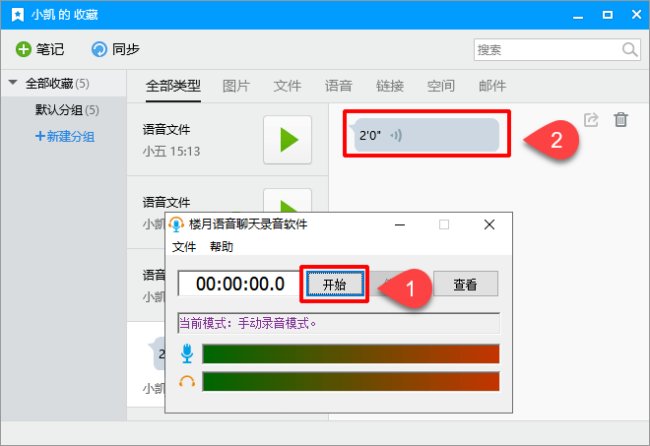This screenshot has height=446, width=650.
Task: Delete the item with the trash icon
Action: [x=621, y=119]
